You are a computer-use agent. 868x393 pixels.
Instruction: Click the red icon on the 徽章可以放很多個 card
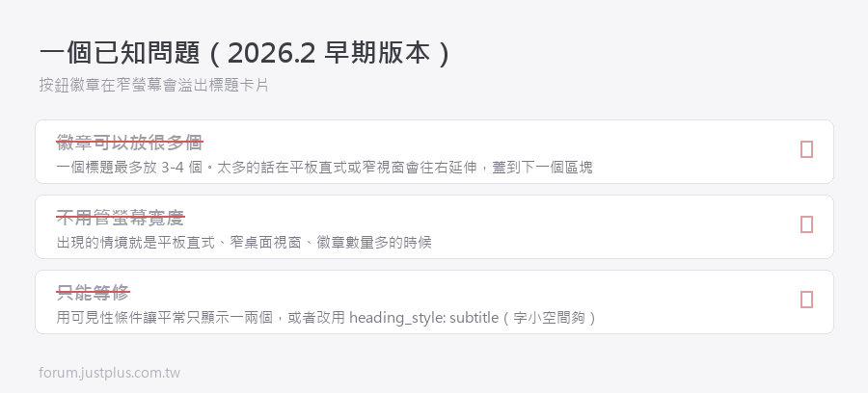click(x=806, y=149)
